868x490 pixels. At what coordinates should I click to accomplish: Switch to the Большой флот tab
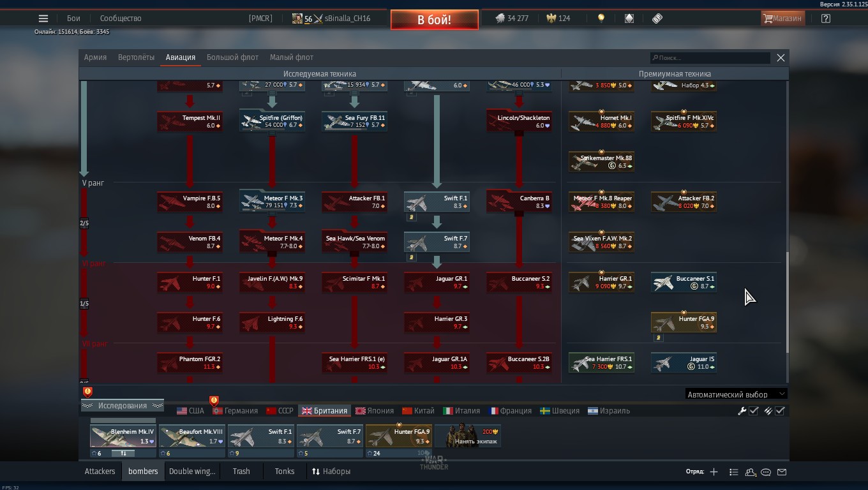point(232,57)
